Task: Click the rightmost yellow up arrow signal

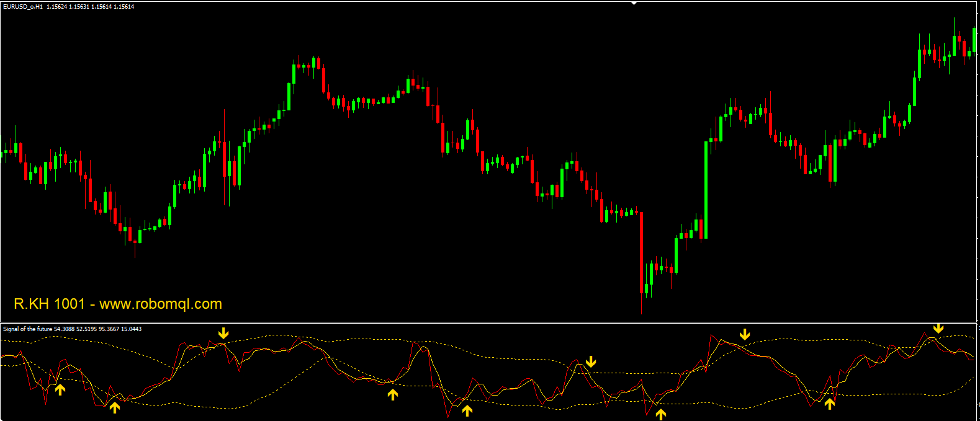Action: pyautogui.click(x=830, y=404)
